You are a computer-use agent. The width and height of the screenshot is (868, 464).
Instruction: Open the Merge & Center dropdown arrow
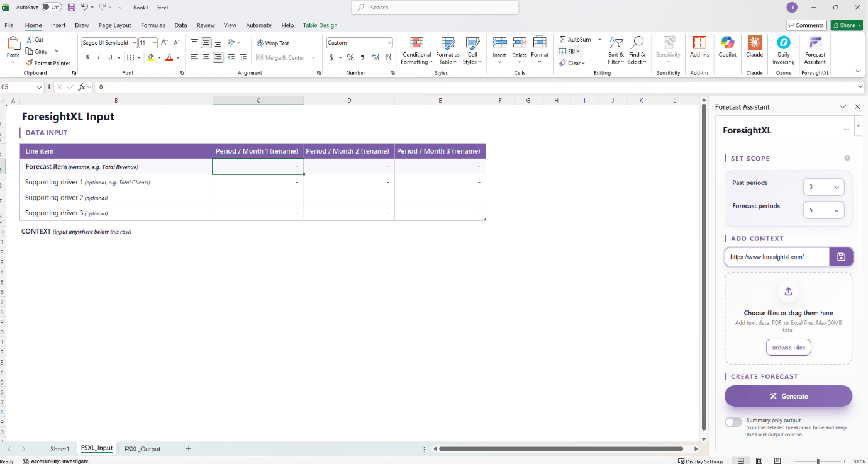coord(313,57)
